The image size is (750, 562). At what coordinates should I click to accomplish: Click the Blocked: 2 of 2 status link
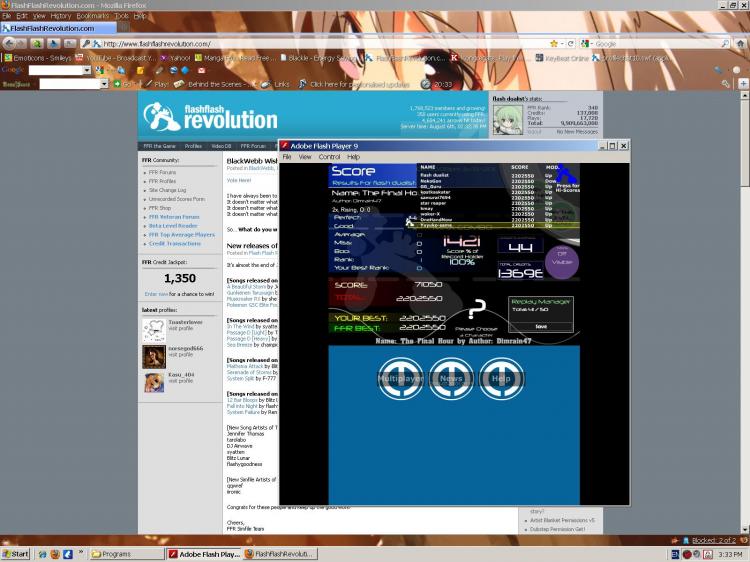click(714, 540)
